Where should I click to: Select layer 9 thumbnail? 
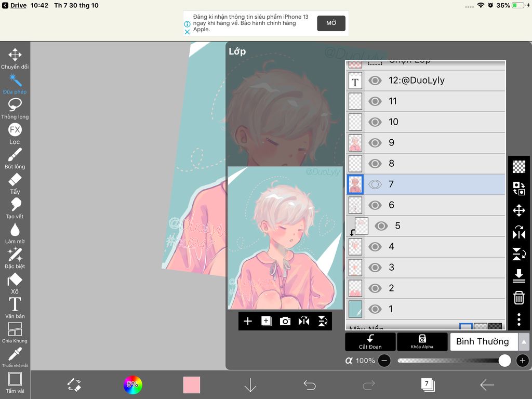click(x=355, y=143)
